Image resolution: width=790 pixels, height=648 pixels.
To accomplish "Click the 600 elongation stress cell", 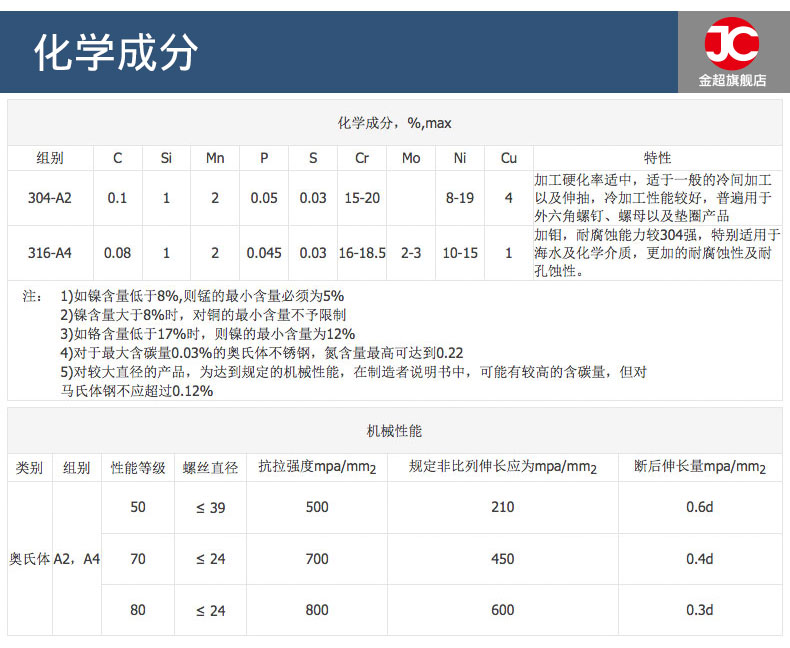I will 503,610.
